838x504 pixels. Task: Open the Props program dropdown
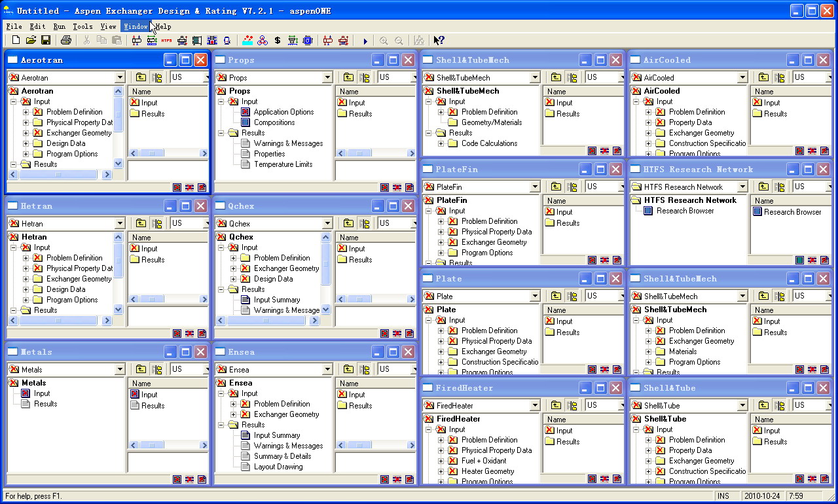327,78
